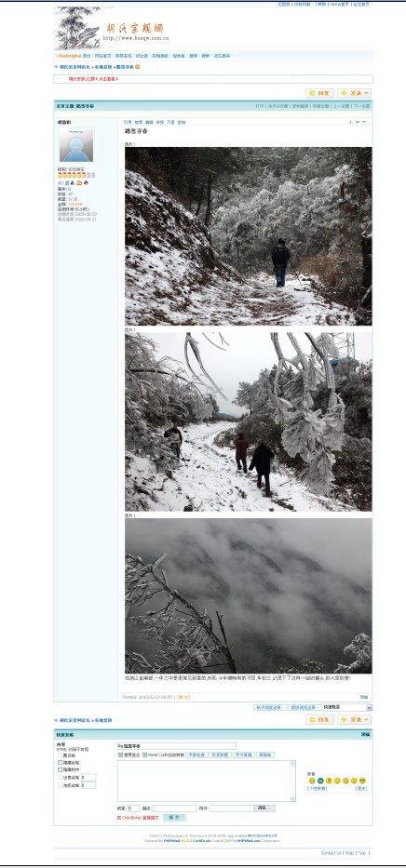This screenshot has width=406, height=868.
Task: Click the user avatar image
Action: pos(76,145)
